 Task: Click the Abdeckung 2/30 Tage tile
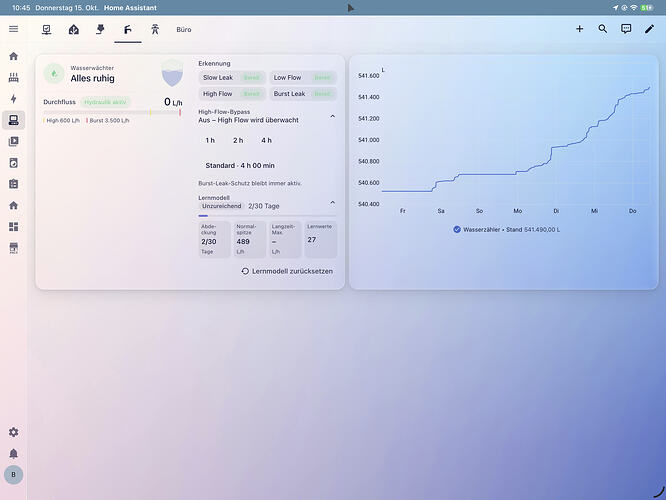(x=214, y=239)
